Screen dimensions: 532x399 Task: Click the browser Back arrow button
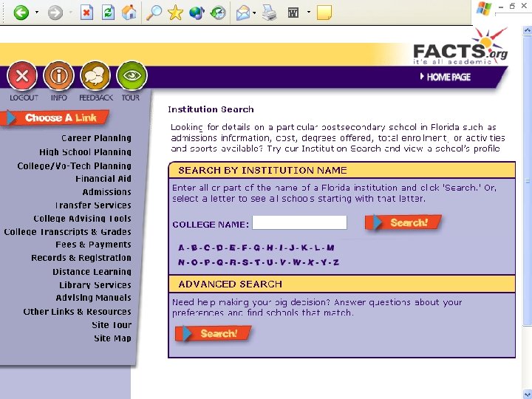(21, 13)
